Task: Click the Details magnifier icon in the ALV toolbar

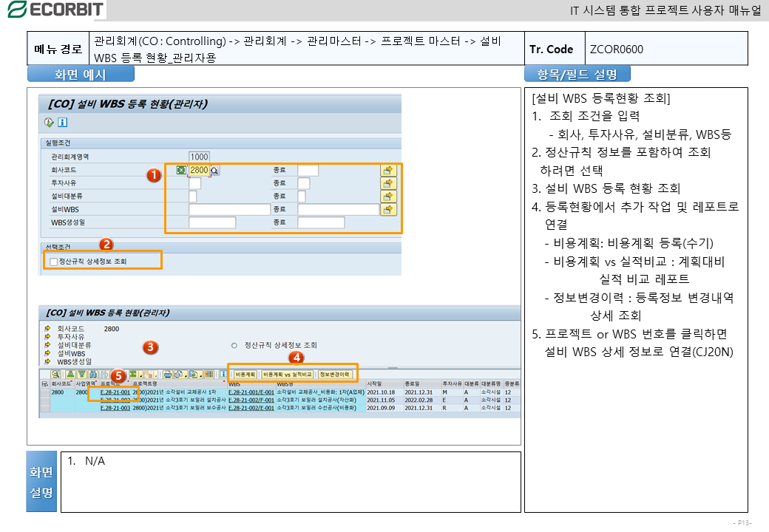Action: pos(55,375)
